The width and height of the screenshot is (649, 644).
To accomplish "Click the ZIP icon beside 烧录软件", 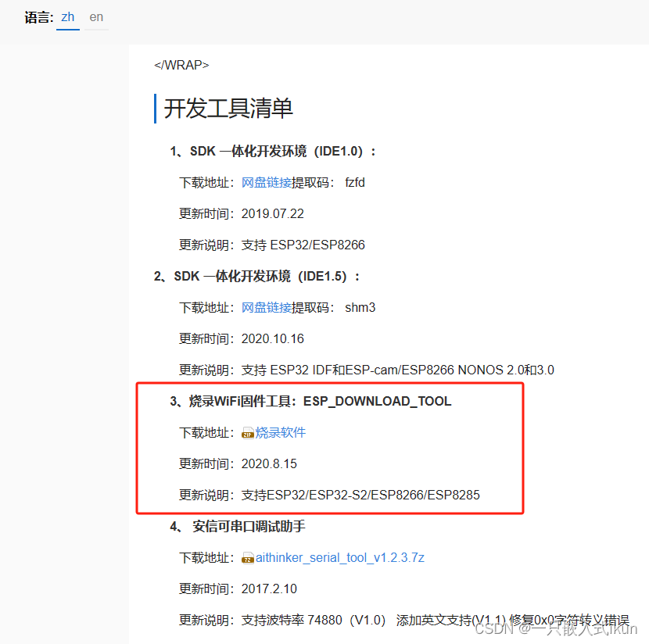I will (248, 433).
